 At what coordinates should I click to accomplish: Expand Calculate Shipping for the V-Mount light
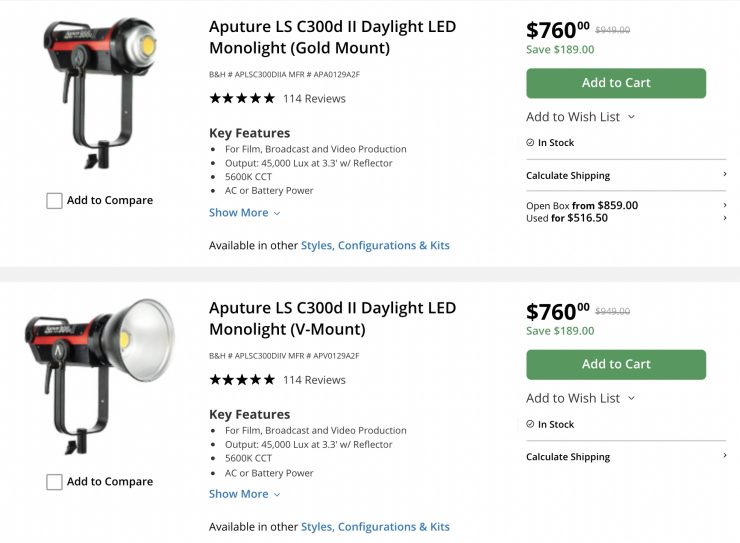[625, 457]
